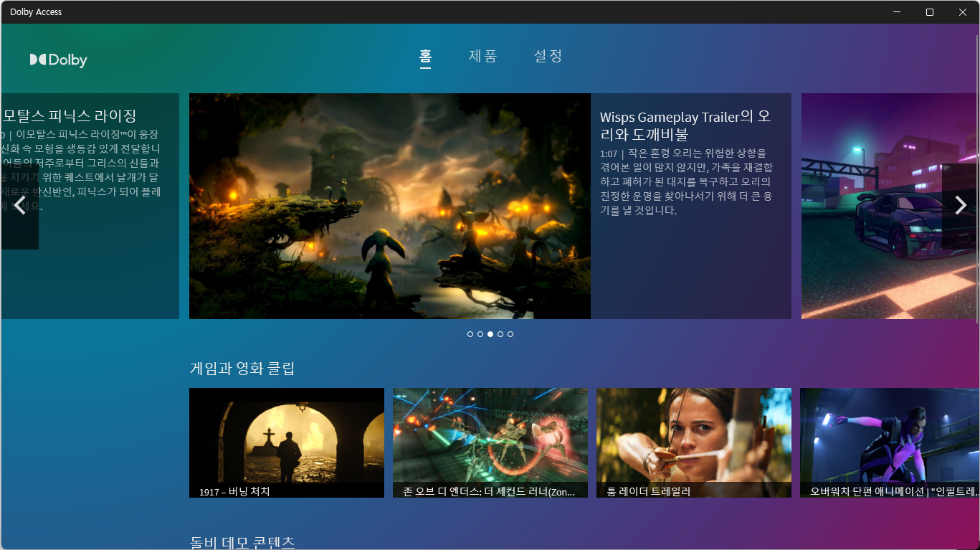Maximize the Dolby Access window
The width and height of the screenshot is (980, 550).
point(930,12)
